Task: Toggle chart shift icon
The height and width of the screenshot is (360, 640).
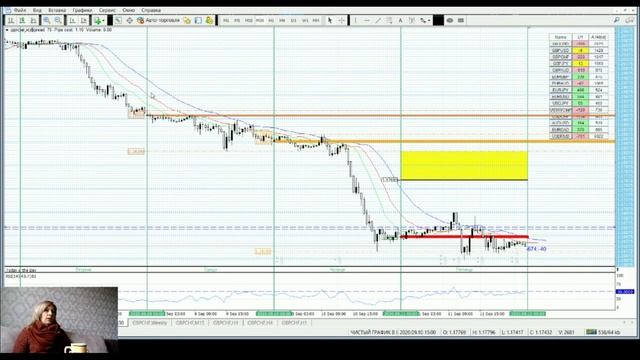Action: [x=83, y=20]
